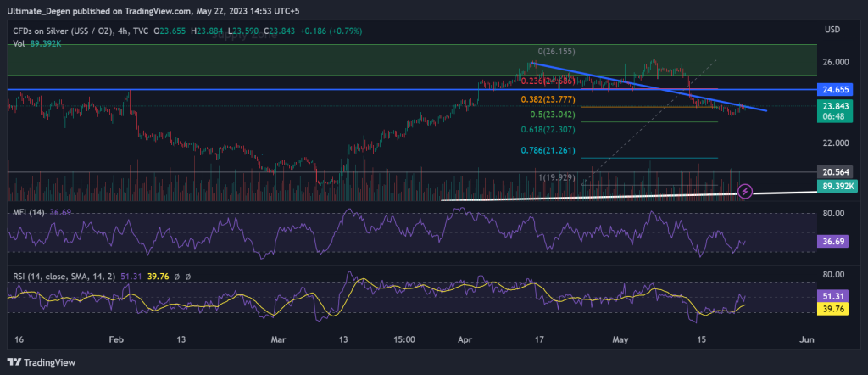Click the C23.843 close value in header
This screenshot has width=868, height=375.
point(280,31)
